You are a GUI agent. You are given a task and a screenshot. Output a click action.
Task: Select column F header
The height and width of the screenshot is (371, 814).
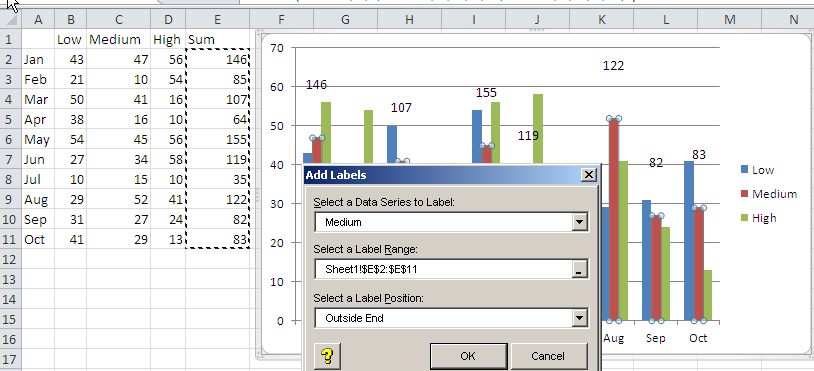pyautogui.click(x=281, y=20)
